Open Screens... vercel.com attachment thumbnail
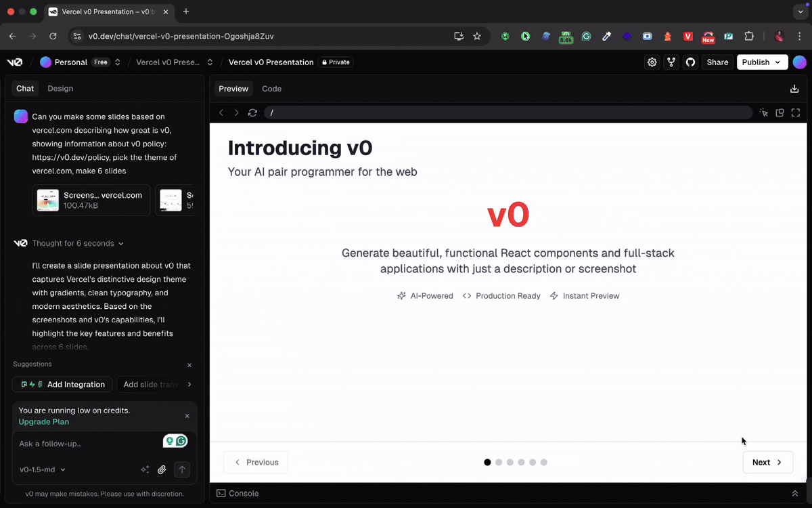This screenshot has width=812, height=508. coord(48,200)
